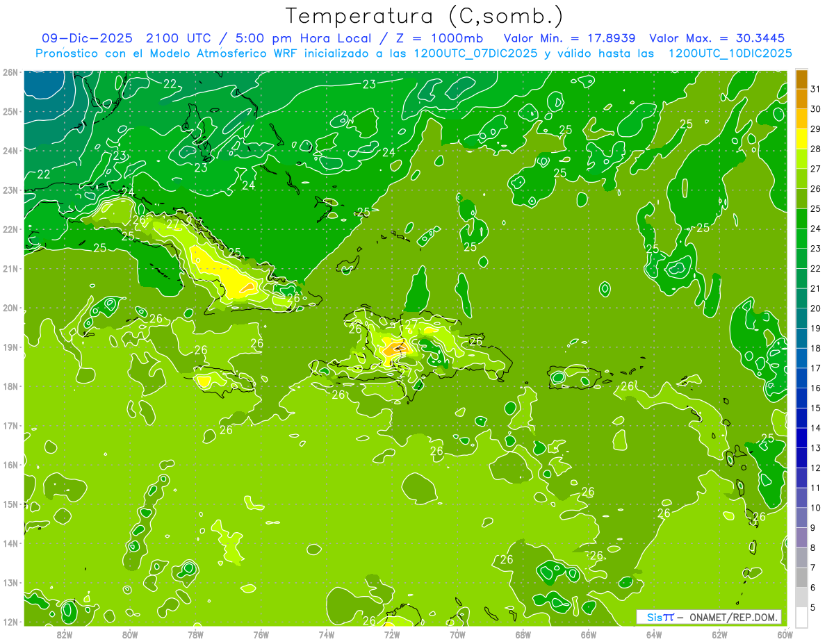Click the '82W' longitude axis label
The image size is (834, 644).
click(x=64, y=634)
